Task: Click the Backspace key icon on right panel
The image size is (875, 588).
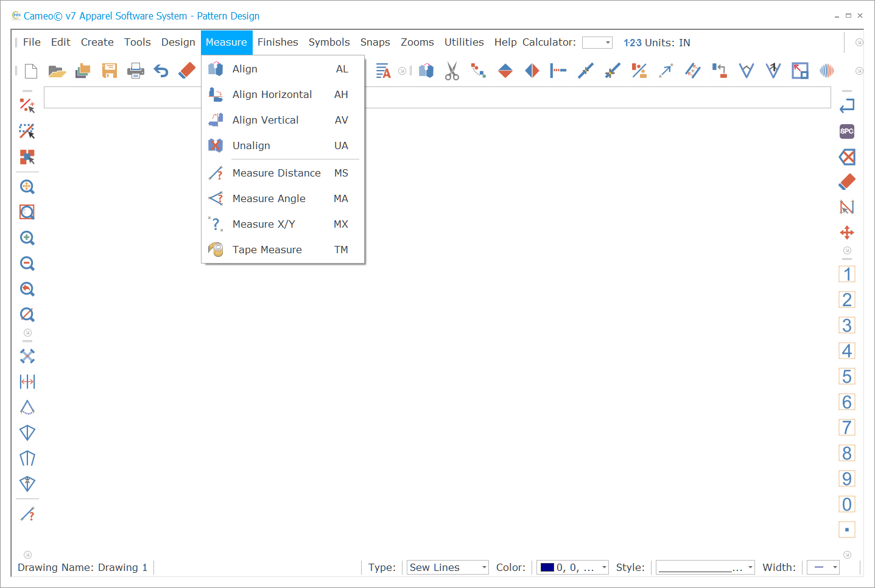Action: (847, 157)
